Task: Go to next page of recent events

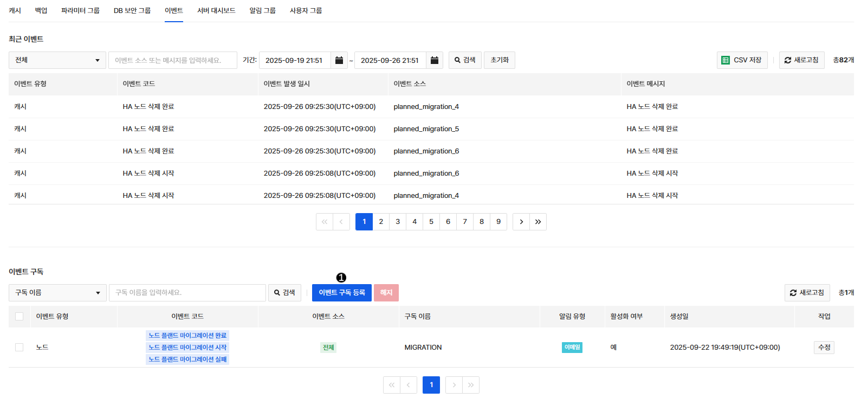Action: click(x=521, y=222)
